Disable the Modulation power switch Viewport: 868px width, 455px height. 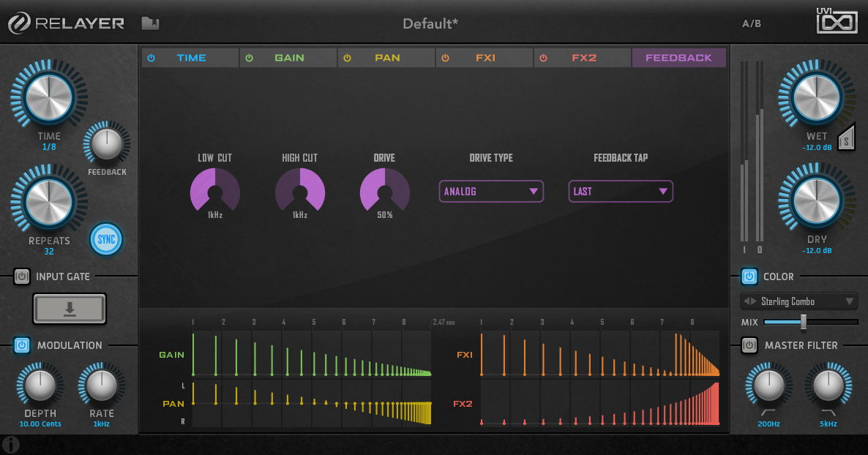(22, 345)
